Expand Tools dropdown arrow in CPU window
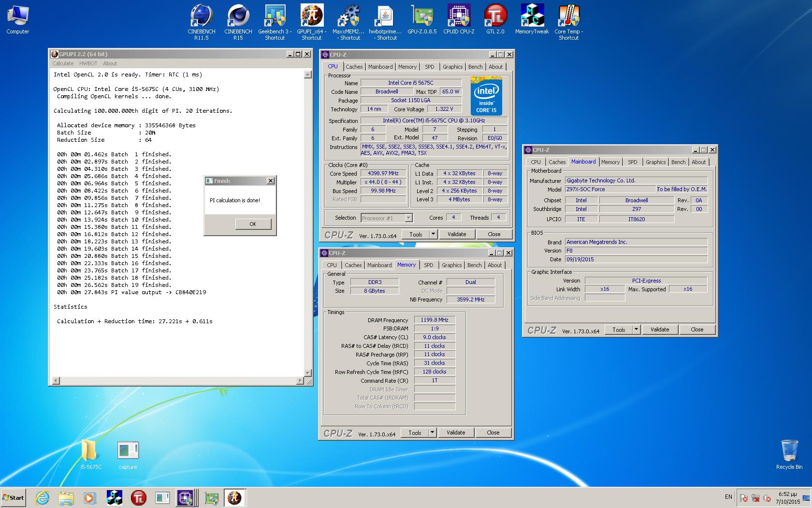 point(433,234)
